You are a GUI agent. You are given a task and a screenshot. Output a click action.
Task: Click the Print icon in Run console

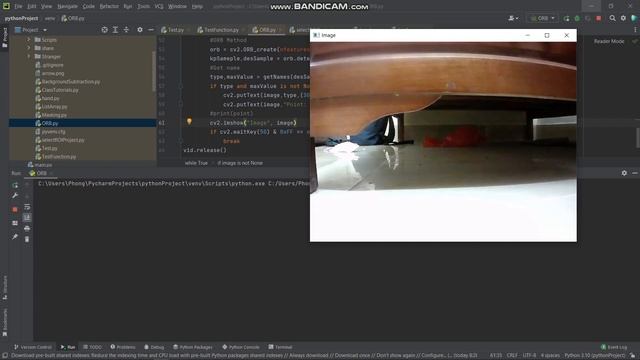pos(27,228)
